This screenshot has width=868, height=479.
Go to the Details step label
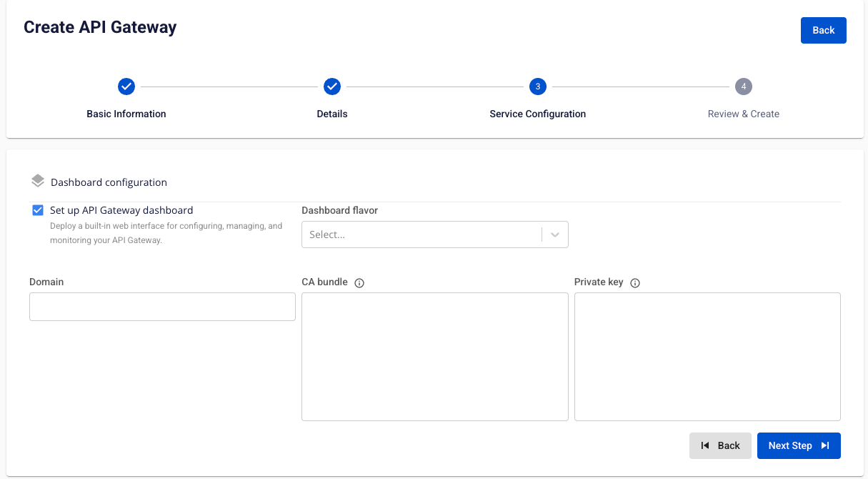click(332, 114)
